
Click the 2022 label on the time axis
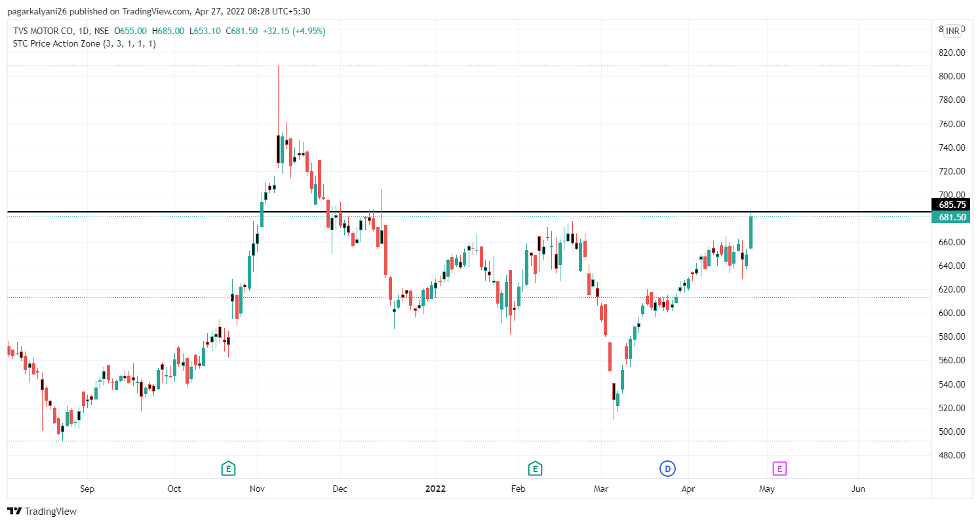click(435, 489)
